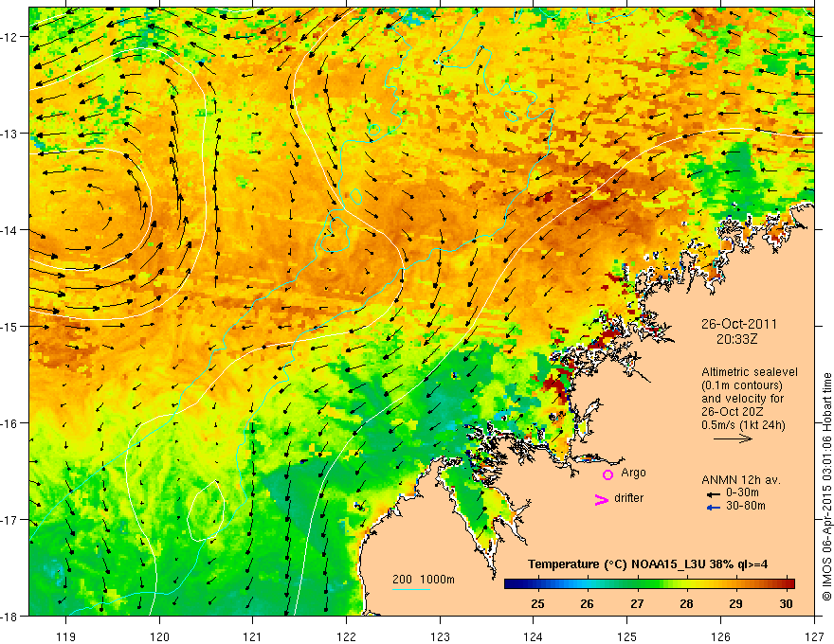Click the latitude axis label -16
The image size is (834, 644).
pos(10,423)
